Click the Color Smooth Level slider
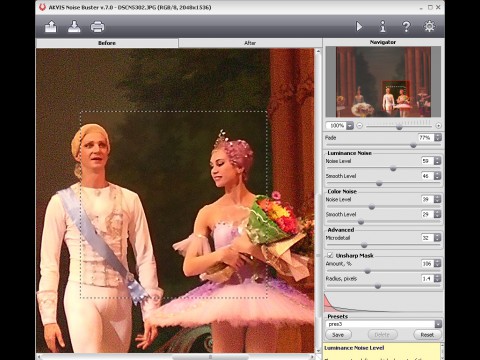480x360 pixels. [361, 222]
